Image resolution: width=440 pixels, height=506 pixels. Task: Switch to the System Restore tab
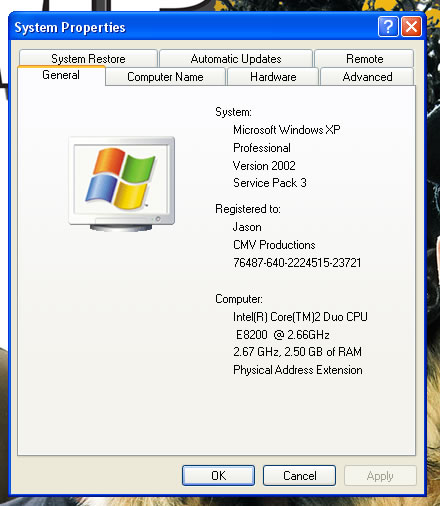(x=88, y=59)
